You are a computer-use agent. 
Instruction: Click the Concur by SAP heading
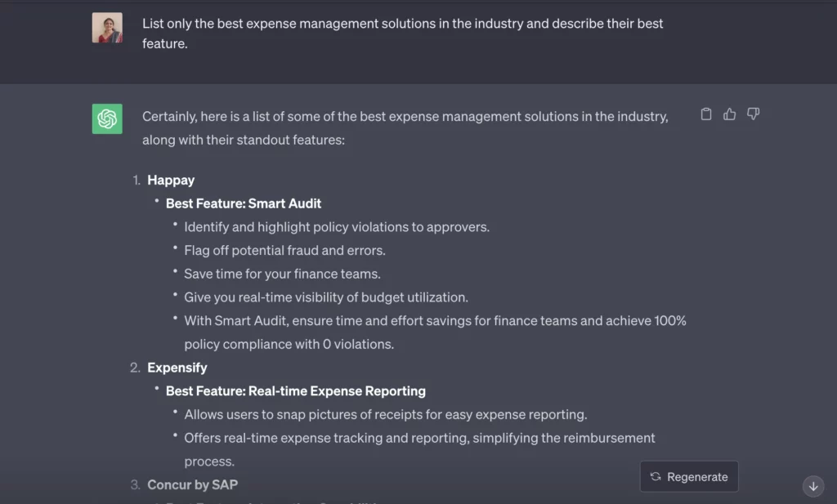[193, 484]
